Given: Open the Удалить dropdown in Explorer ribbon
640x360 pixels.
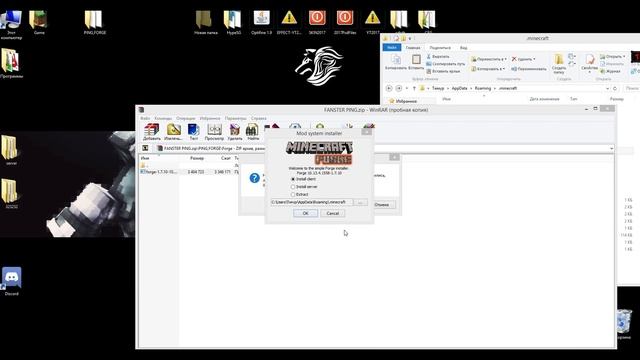Looking at the screenshot, I should point(523,59).
